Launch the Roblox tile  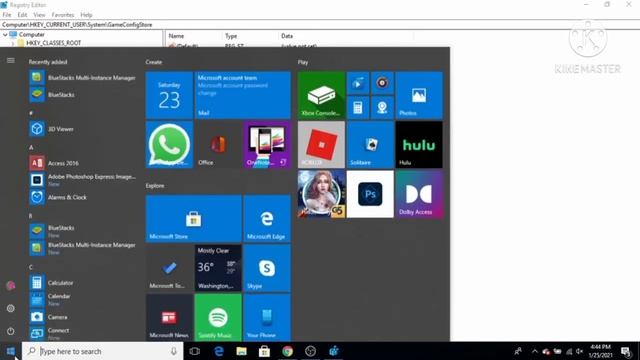321,144
